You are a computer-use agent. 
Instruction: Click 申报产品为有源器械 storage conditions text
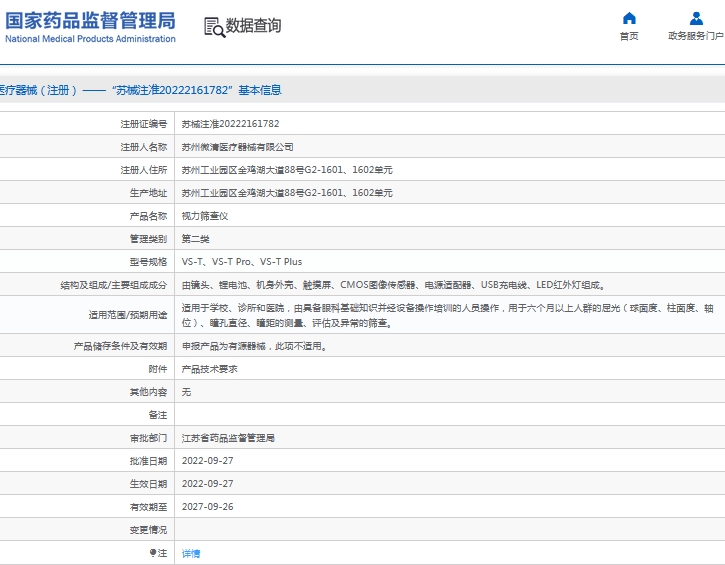[255, 346]
